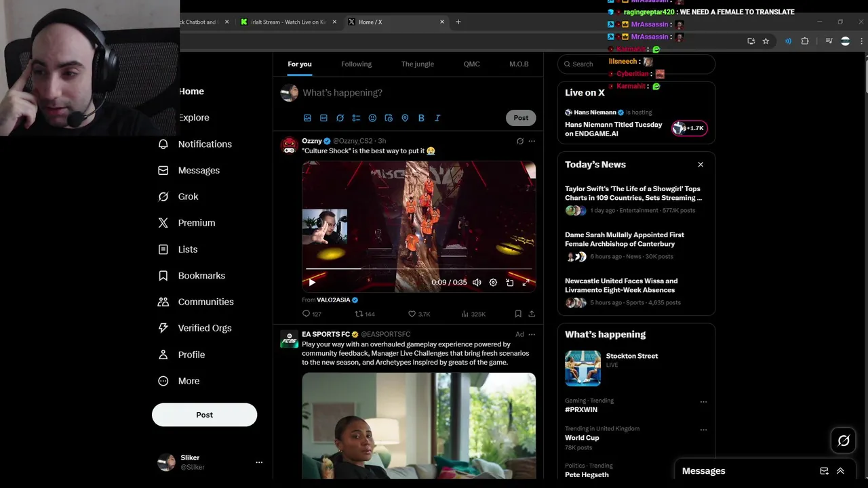Expand the Ozzny video to fullscreen
The width and height of the screenshot is (868, 488).
pyautogui.click(x=526, y=283)
